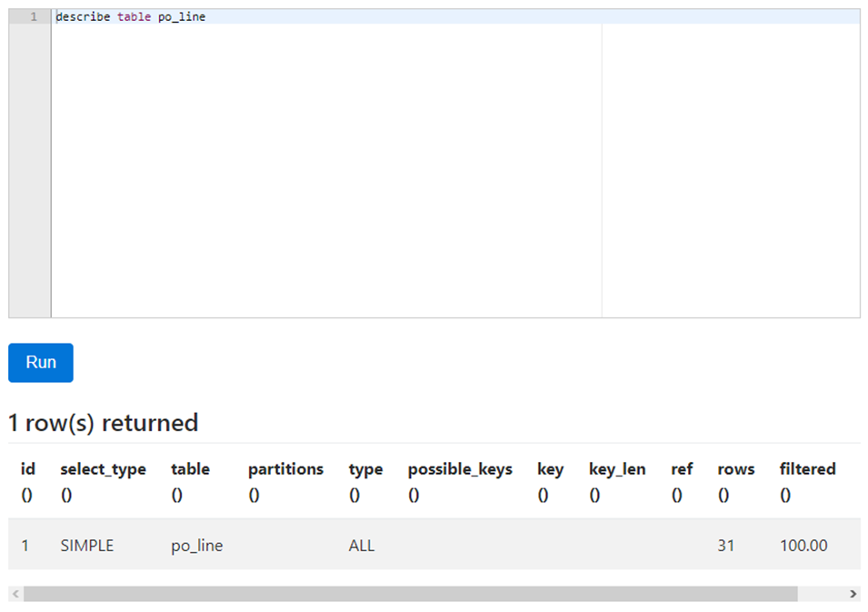868x612 pixels.
Task: Click line number 1 in the editor gutter
Action: click(34, 16)
